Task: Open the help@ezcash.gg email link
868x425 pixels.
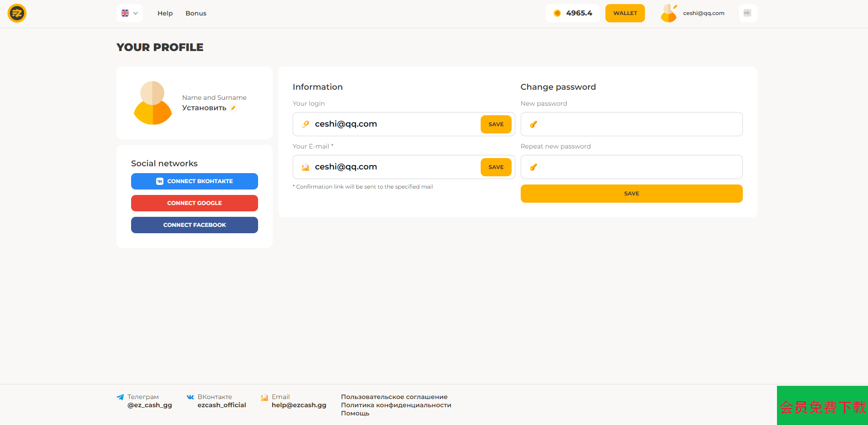Action: [299, 405]
